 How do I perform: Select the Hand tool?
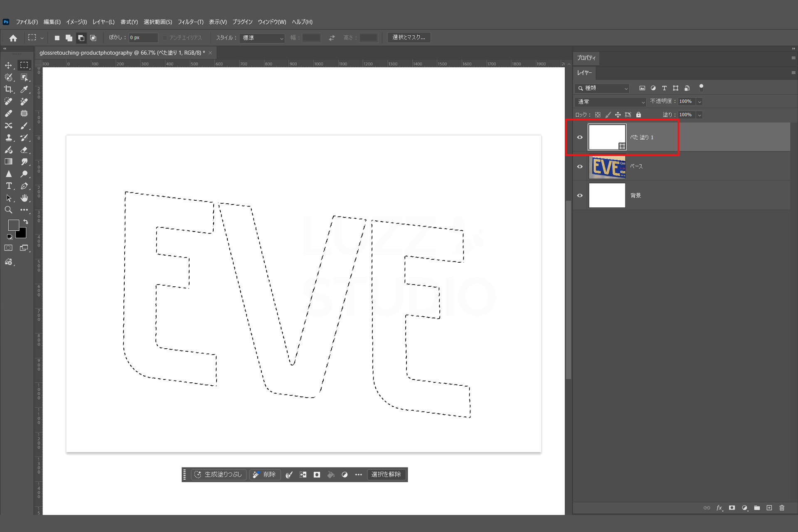pyautogui.click(x=25, y=198)
